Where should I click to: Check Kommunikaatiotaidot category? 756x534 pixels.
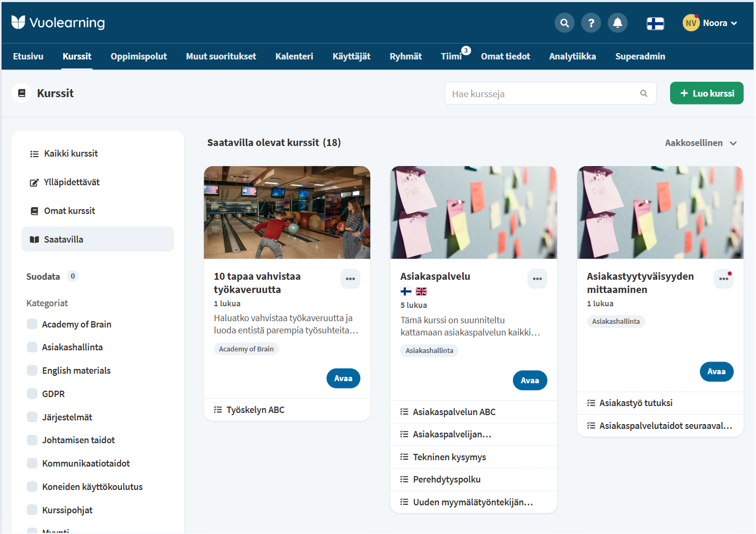(x=32, y=463)
